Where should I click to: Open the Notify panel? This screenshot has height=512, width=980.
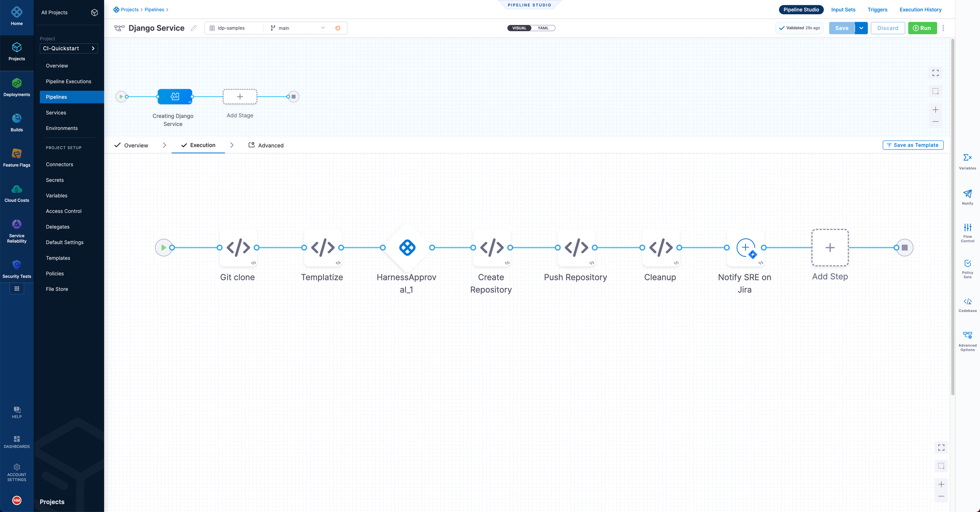click(x=967, y=197)
